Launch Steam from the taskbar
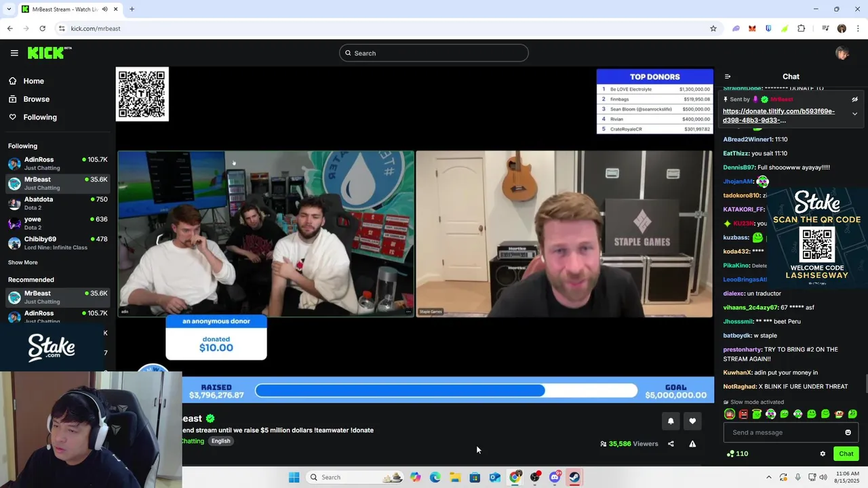 (x=574, y=477)
